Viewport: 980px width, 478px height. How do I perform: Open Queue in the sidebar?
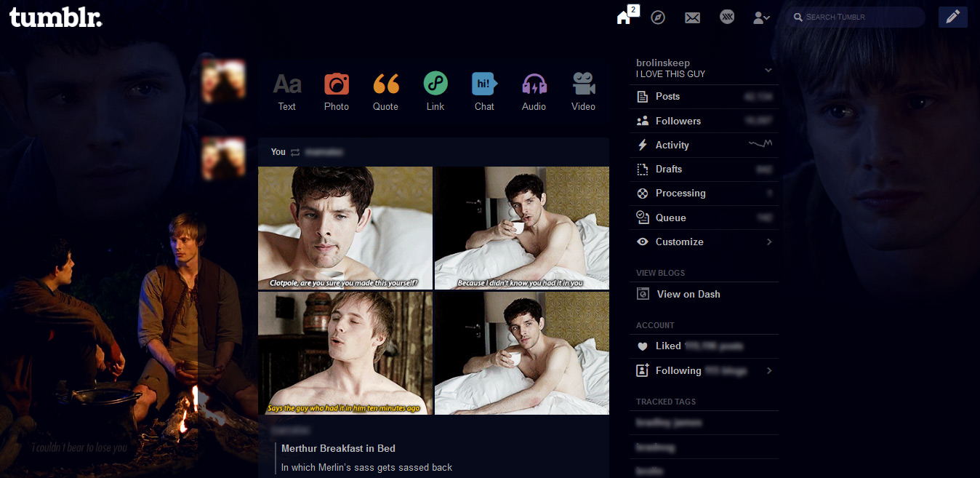(704, 218)
